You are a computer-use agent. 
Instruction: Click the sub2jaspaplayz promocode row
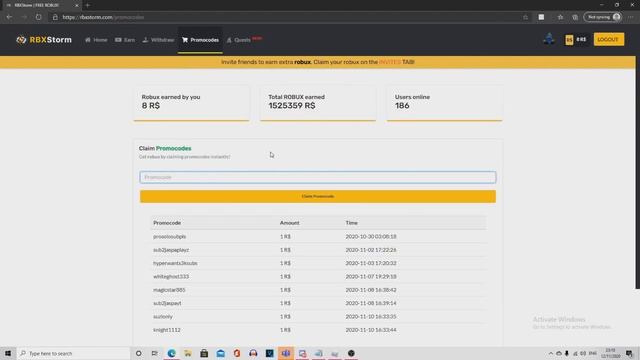click(318, 250)
